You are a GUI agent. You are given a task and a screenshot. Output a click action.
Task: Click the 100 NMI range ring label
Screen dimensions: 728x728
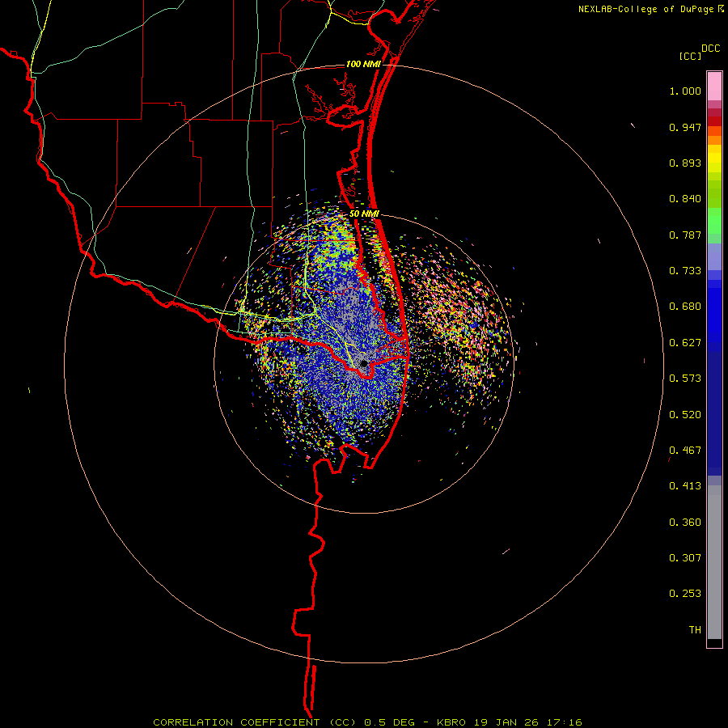pyautogui.click(x=362, y=64)
